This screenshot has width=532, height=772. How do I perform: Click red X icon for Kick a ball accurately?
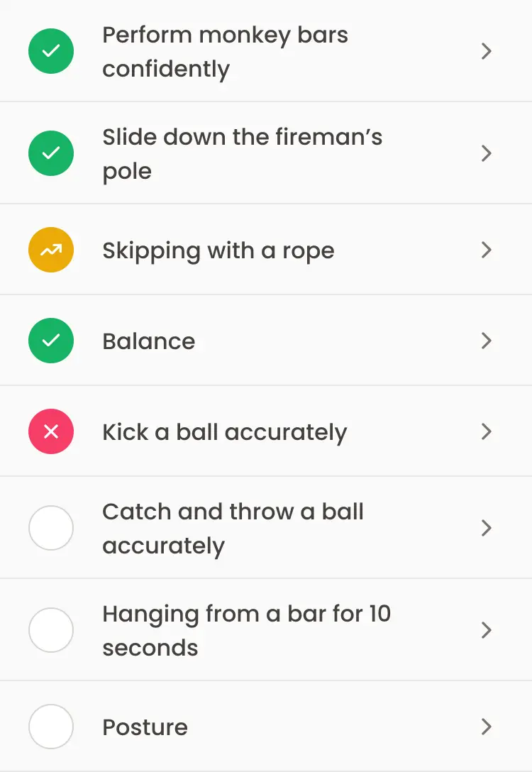pos(51,431)
